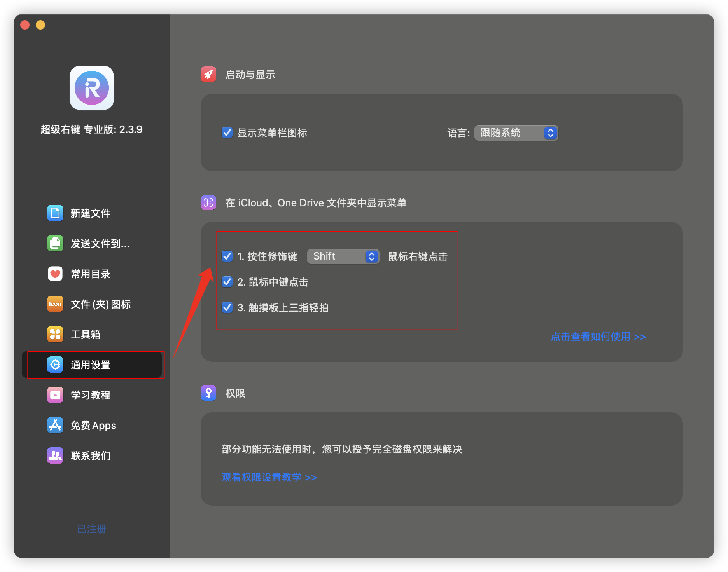This screenshot has height=572, width=728.
Task: Open the 跟随系统 language dropdown
Action: [516, 133]
